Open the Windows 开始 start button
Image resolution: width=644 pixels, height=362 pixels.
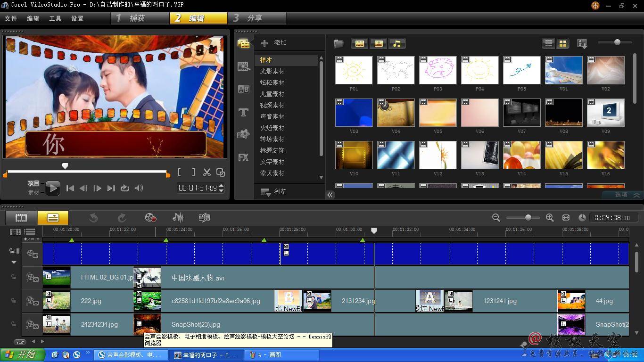23,355
